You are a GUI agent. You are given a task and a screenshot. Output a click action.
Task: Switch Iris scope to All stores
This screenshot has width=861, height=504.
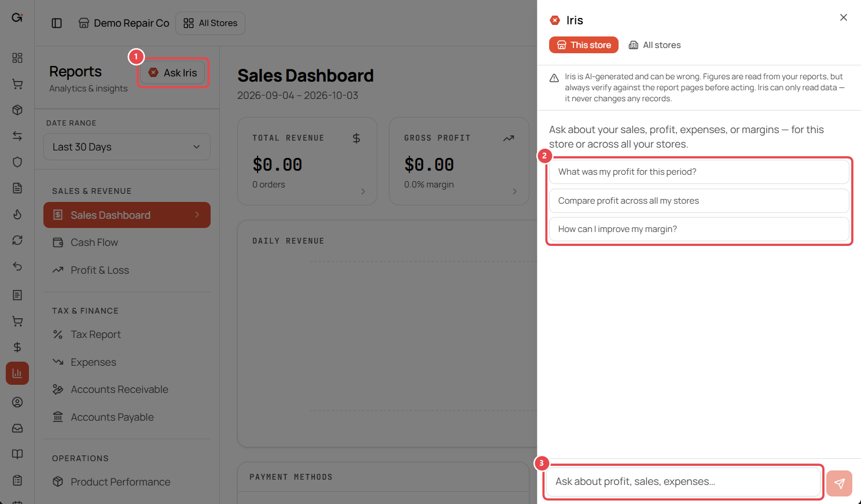point(655,45)
